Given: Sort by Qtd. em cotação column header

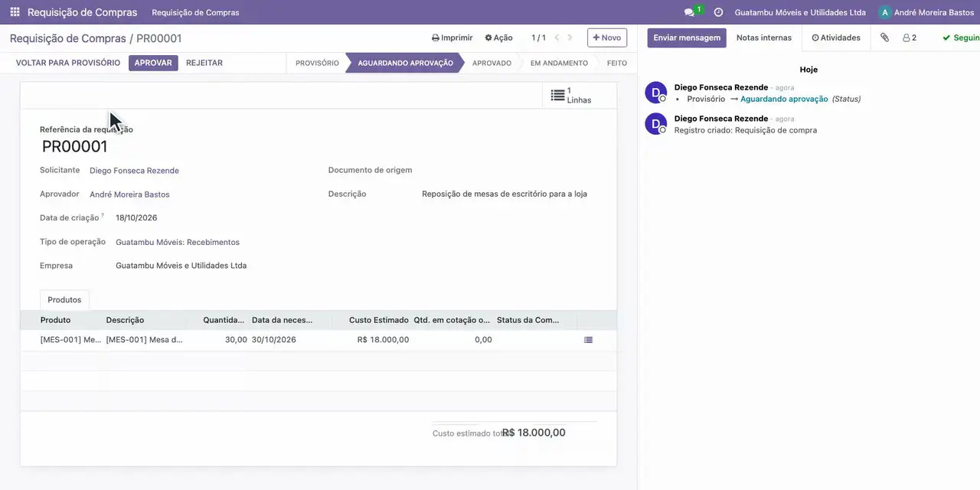Looking at the screenshot, I should click(x=452, y=320).
